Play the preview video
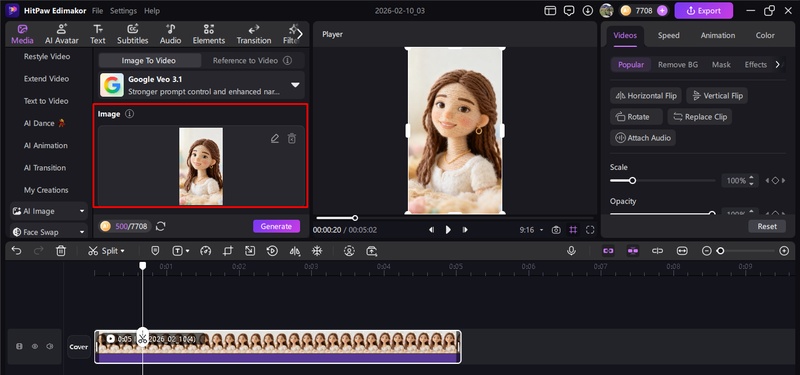 click(x=448, y=230)
